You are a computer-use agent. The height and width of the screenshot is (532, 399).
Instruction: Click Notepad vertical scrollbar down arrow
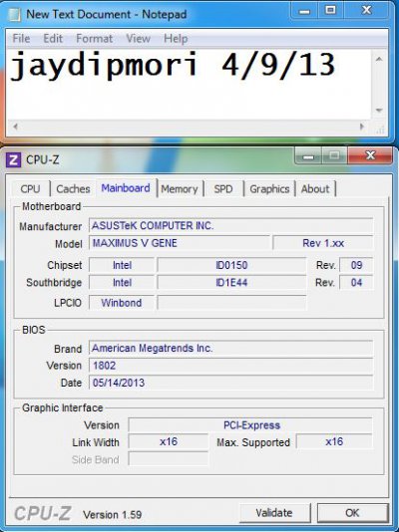pos(379,111)
